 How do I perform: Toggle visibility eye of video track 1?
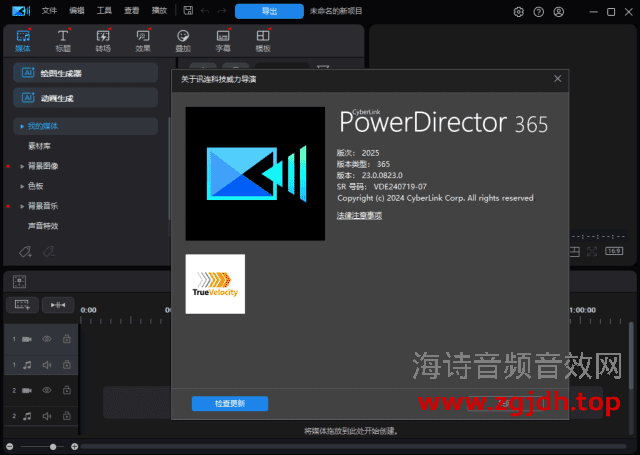pyautogui.click(x=47, y=339)
